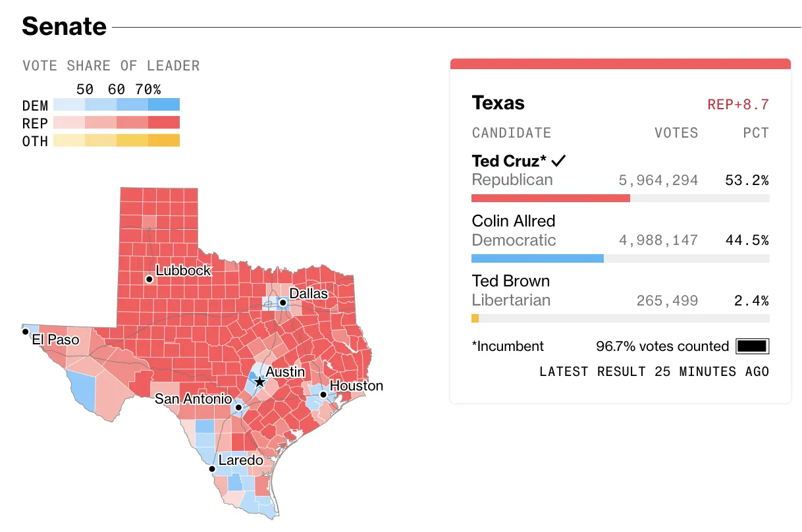Click the Texas race title
Viewport: 802px width, 532px height.
(498, 103)
